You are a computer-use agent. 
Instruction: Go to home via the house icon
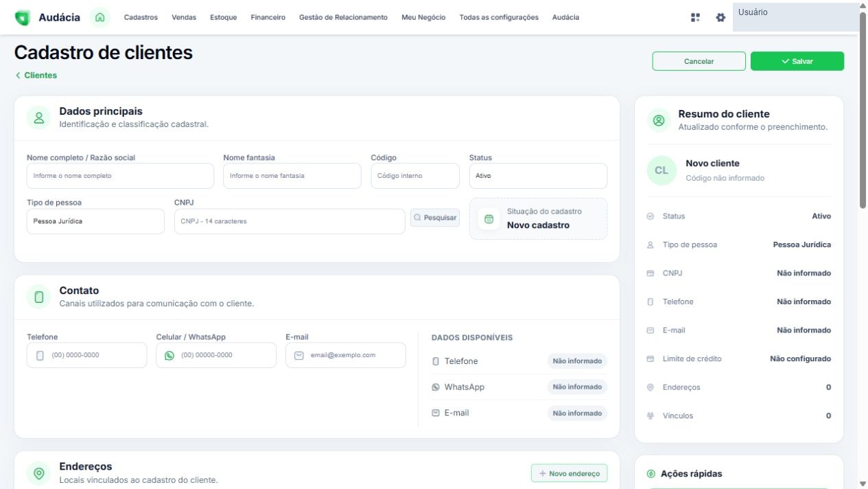[x=99, y=17]
